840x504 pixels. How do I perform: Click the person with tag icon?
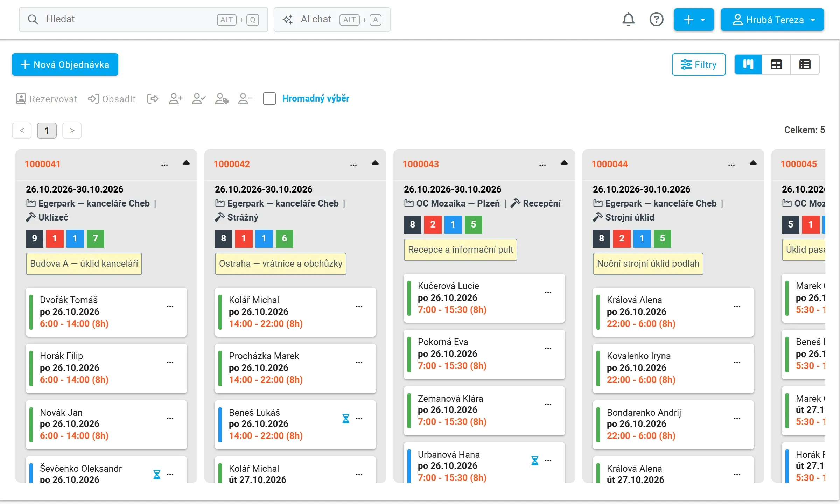pos(222,99)
